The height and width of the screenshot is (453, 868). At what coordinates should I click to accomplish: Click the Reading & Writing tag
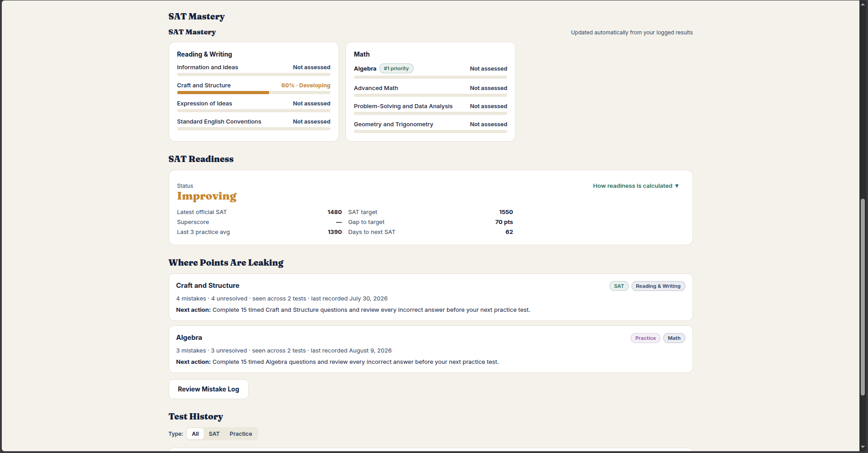[x=658, y=286]
